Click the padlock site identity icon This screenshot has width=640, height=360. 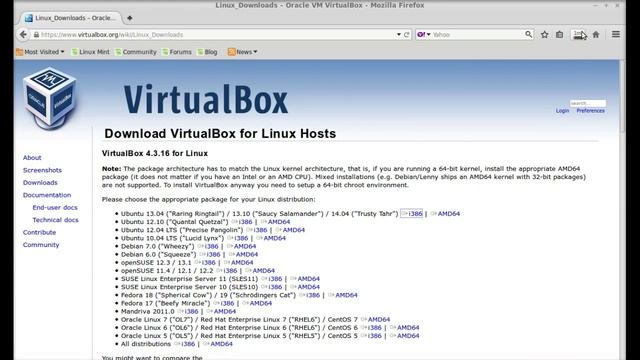(36, 35)
